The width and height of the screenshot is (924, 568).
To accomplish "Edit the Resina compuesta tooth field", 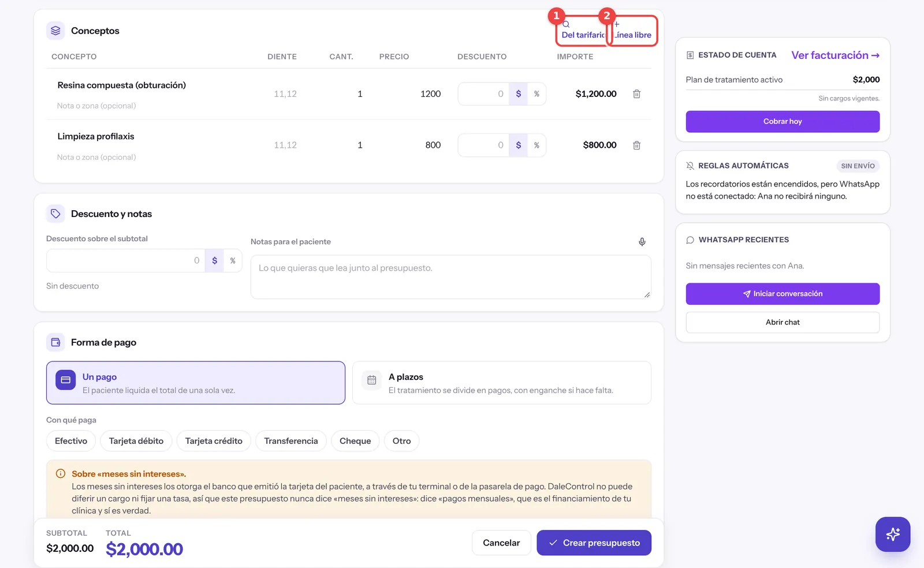I will pyautogui.click(x=285, y=94).
